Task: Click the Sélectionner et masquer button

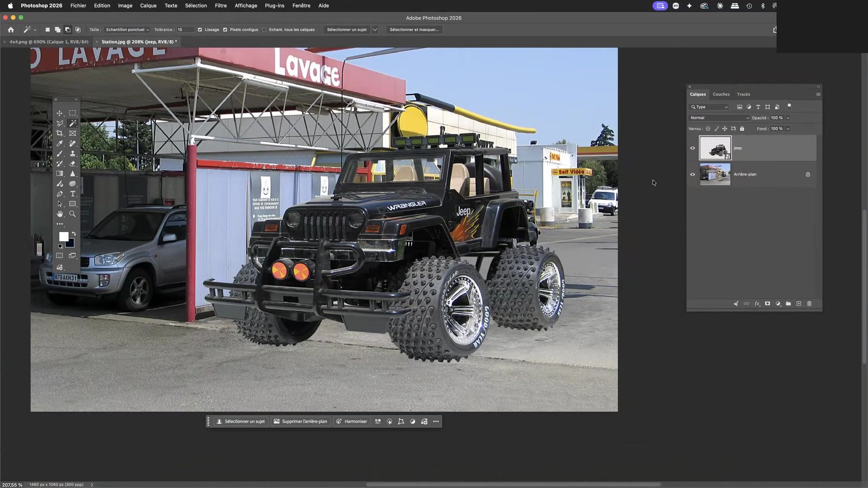Action: click(414, 30)
